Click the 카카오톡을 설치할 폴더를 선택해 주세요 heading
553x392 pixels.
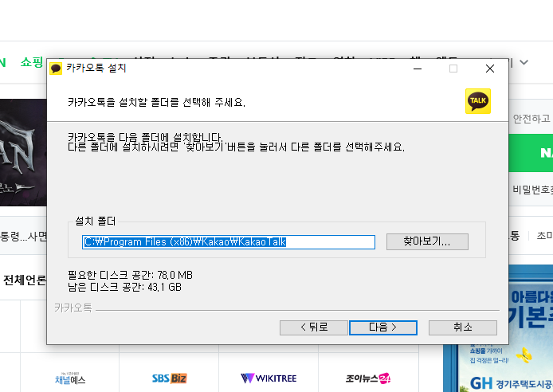pyautogui.click(x=156, y=102)
